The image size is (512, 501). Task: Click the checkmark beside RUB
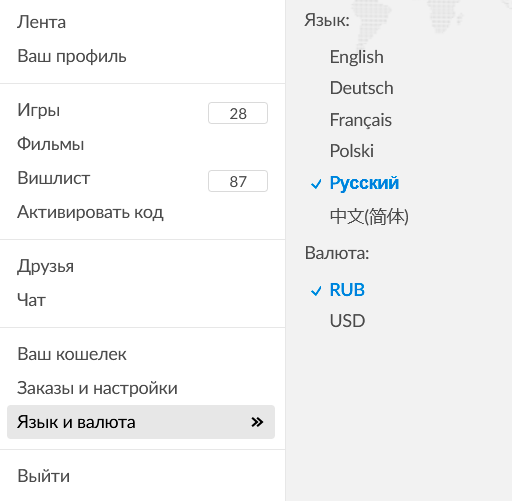tap(316, 291)
